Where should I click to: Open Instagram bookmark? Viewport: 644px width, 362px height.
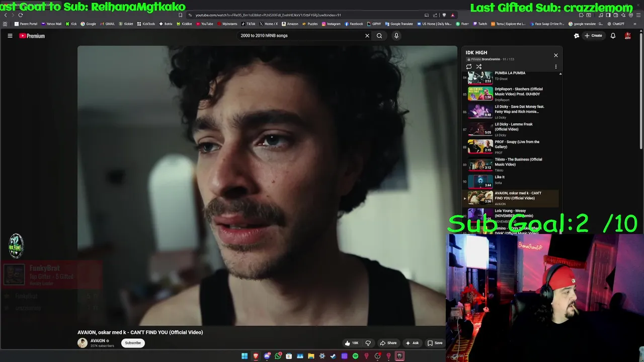[331, 24]
